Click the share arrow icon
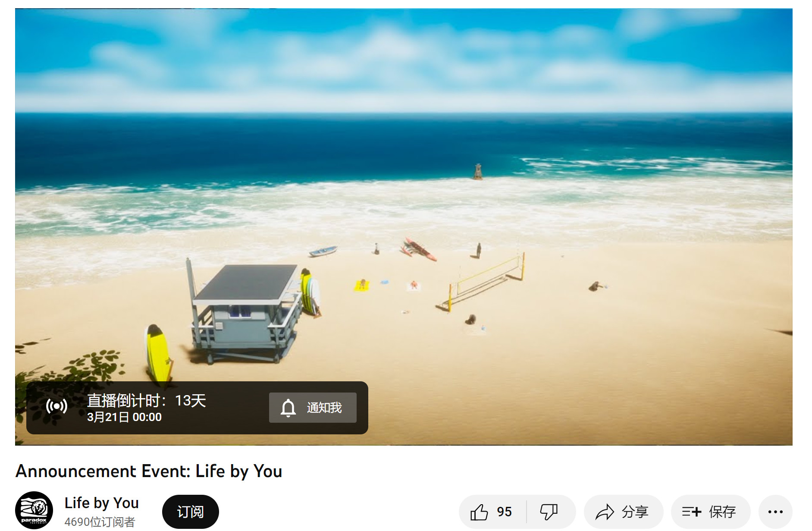 point(605,512)
